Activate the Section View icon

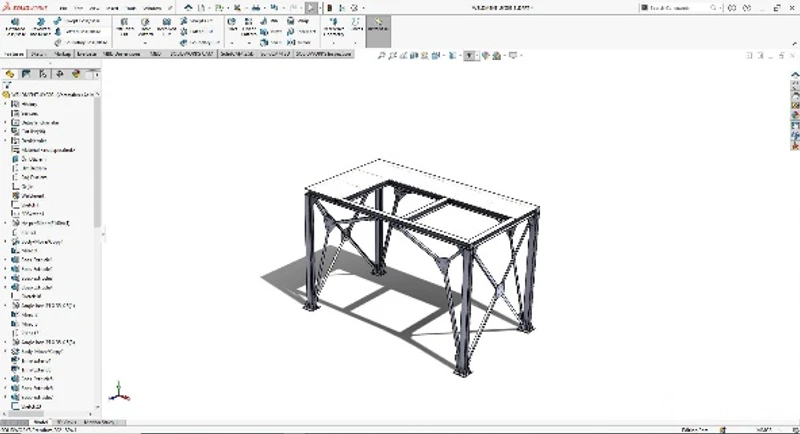pyautogui.click(x=414, y=56)
